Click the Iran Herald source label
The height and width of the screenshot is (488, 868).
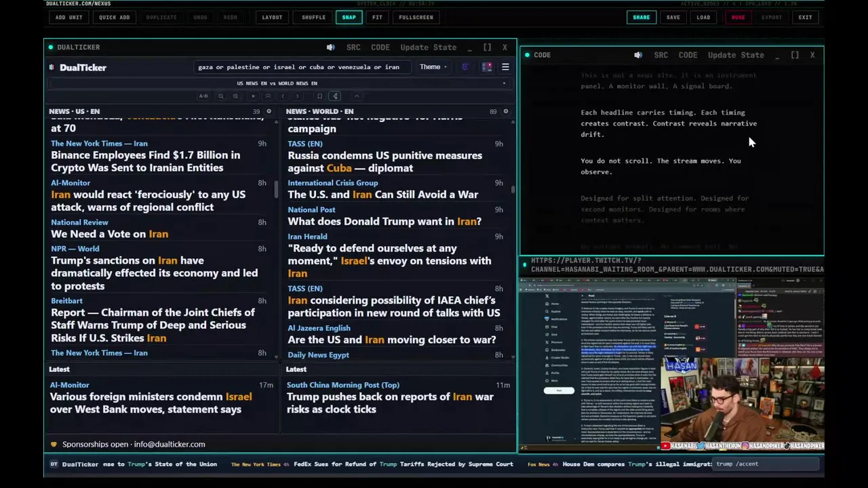(307, 237)
